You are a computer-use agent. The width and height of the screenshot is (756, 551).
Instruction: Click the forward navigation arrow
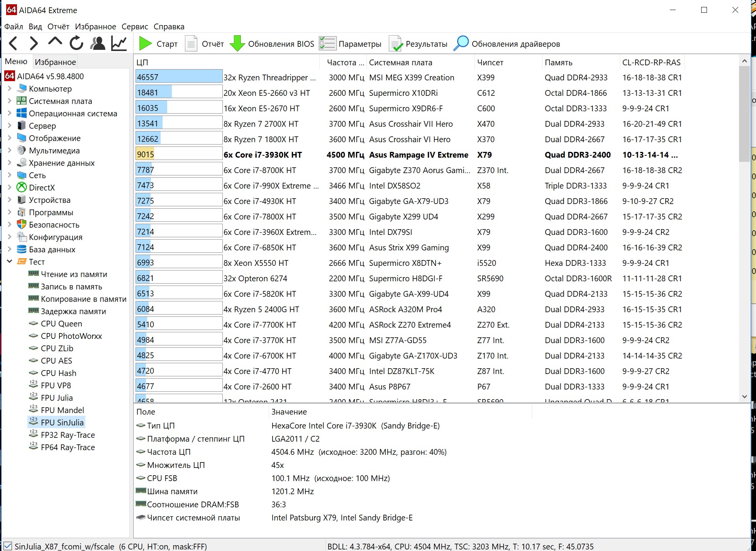[34, 43]
